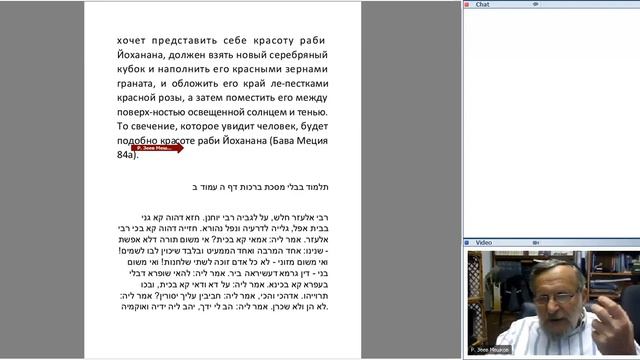The width and height of the screenshot is (640, 360).
Task: Click the presenter name label on the video
Action: [489, 350]
